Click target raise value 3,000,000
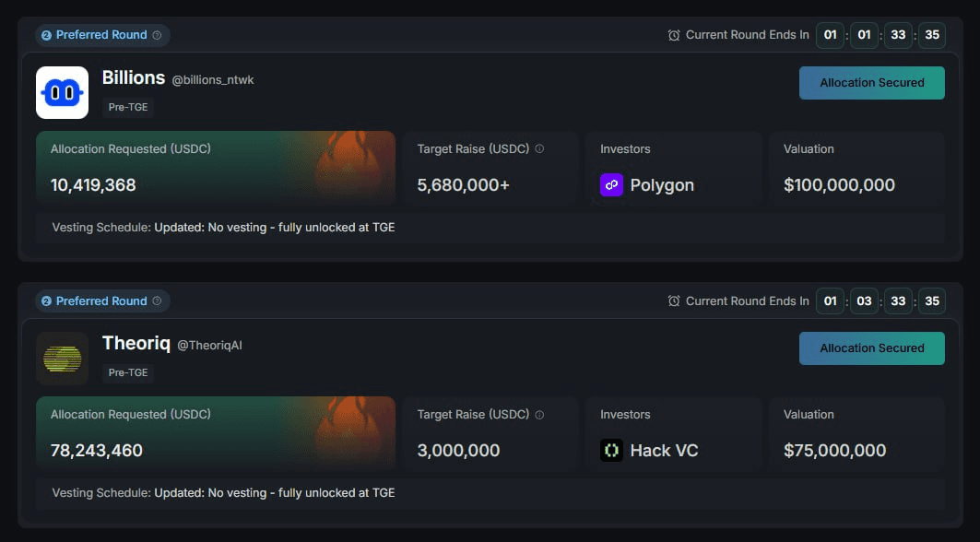The image size is (980, 542). 458,450
